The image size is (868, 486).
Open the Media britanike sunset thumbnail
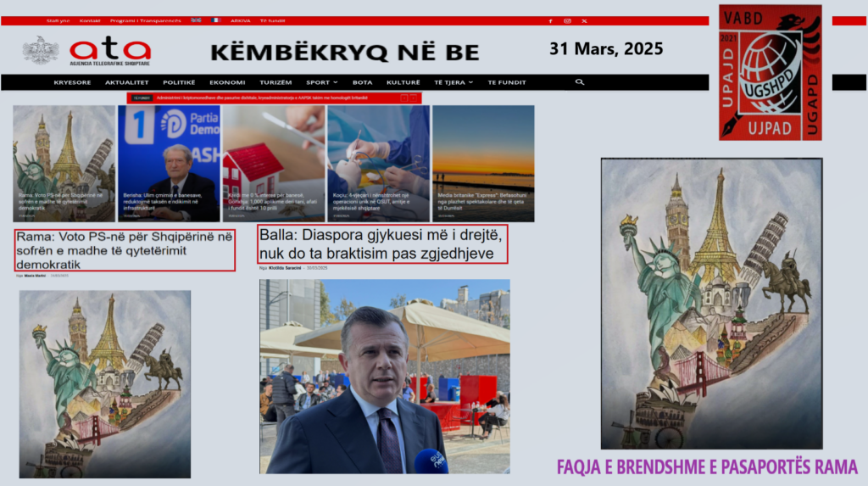(x=483, y=163)
